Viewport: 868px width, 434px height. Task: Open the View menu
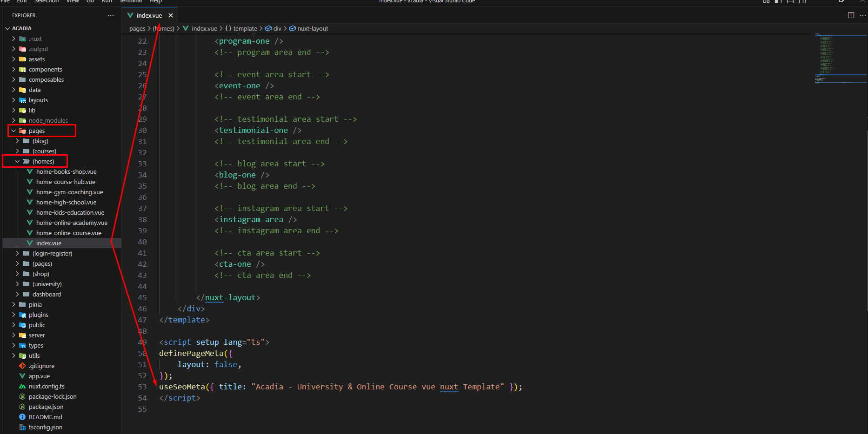click(73, 1)
